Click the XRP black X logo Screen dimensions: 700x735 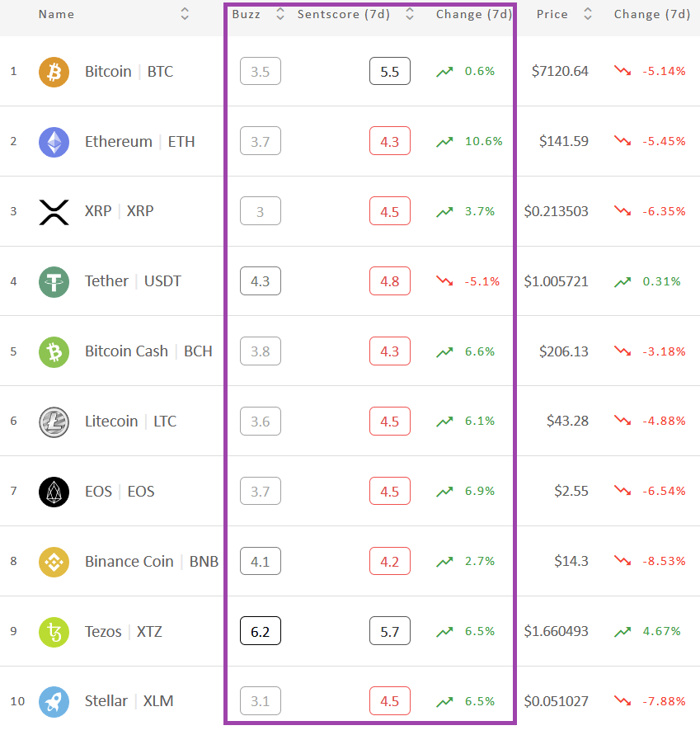click(54, 212)
